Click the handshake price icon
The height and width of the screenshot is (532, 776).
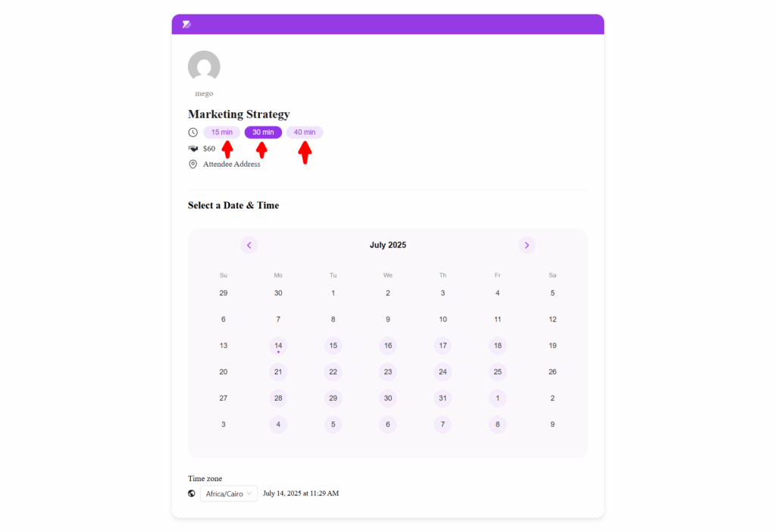pos(193,149)
